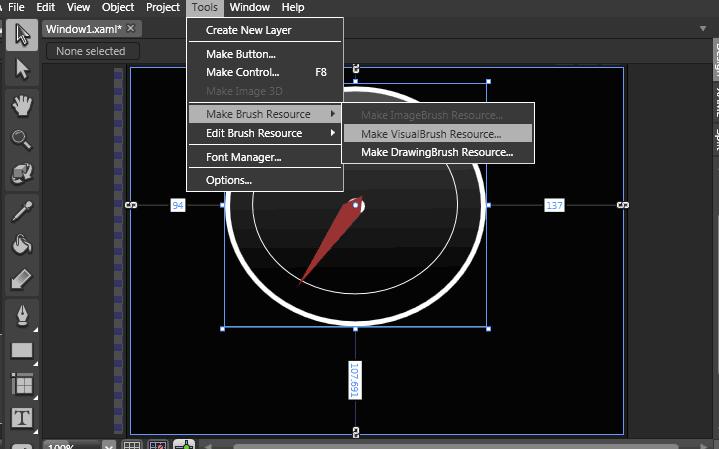Select the Selection arrow tool
Screen dimensions: 719x449
tap(22, 35)
